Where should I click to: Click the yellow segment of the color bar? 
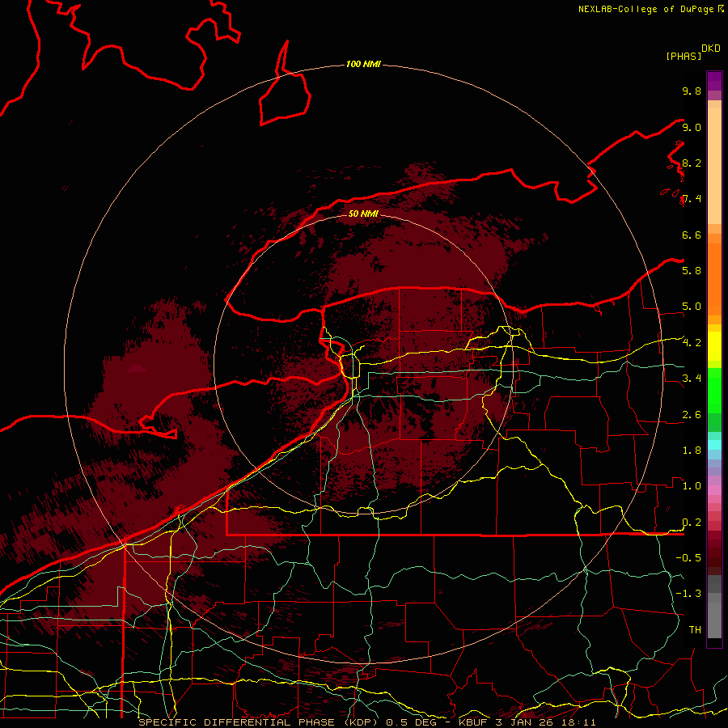point(714,346)
